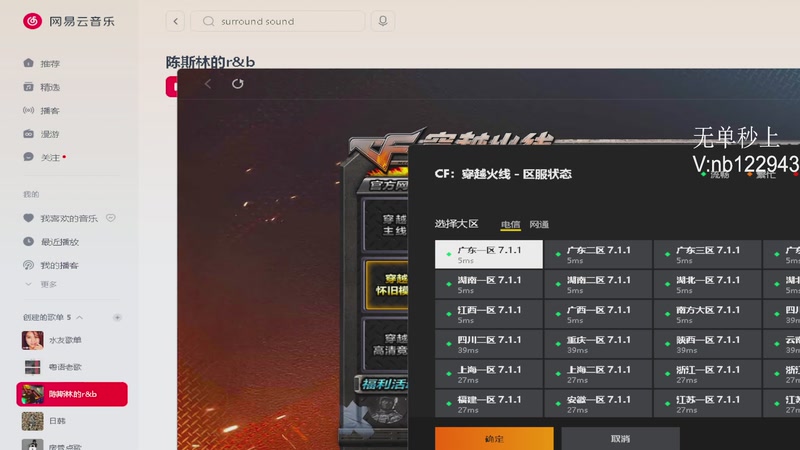This screenshot has height=450, width=800.
Task: Choose the 上海二区 7.1.1 server
Action: 598,373
